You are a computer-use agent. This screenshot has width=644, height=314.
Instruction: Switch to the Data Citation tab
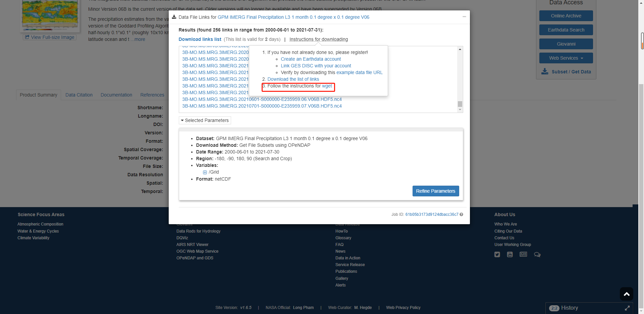[x=79, y=95]
